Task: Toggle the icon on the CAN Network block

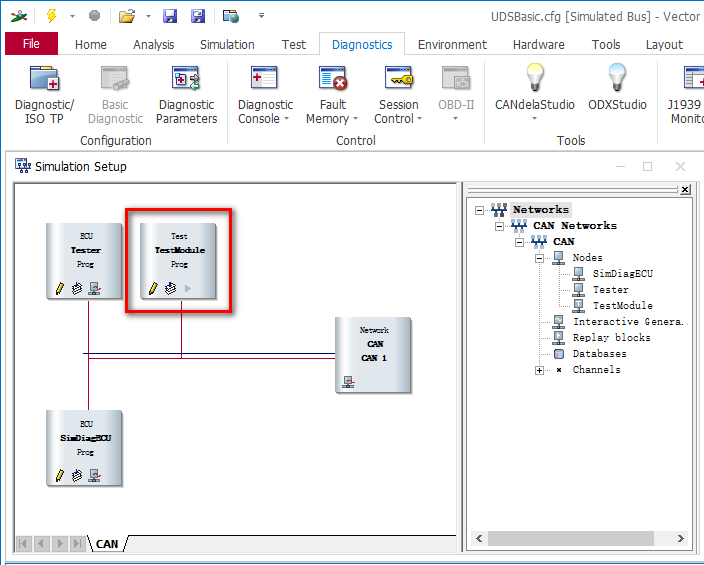Action: [x=348, y=382]
